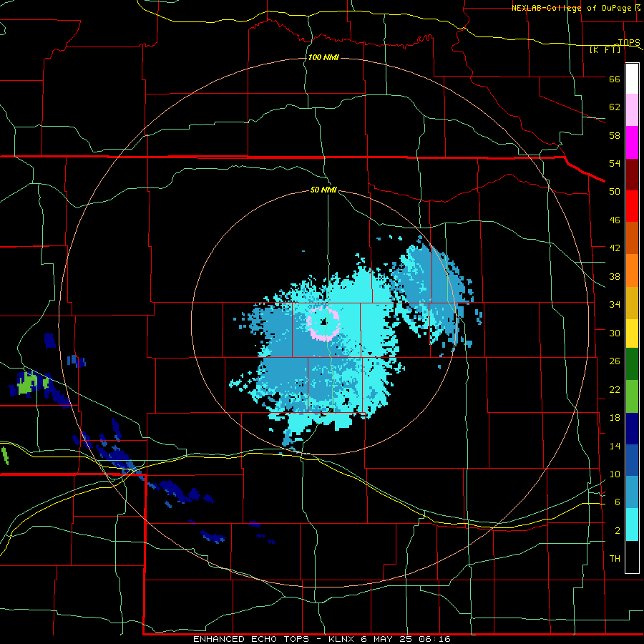
Task: Click the 06:16 timestamp
Action: tap(434, 639)
